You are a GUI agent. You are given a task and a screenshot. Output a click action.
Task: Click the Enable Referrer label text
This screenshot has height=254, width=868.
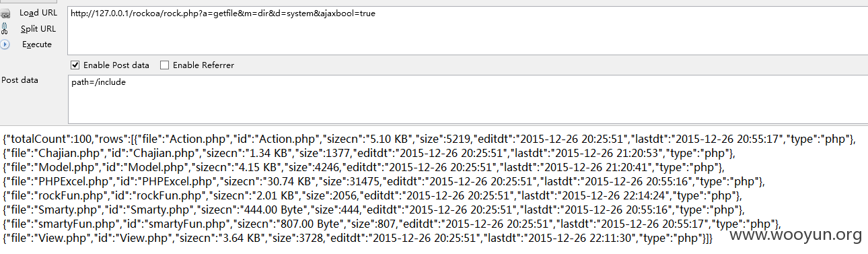[203, 65]
